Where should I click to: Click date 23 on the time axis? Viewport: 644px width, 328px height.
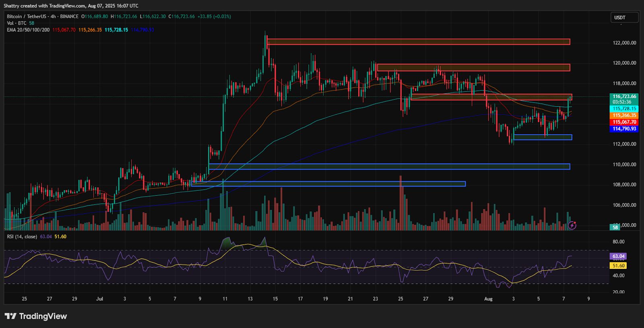[x=376, y=299]
